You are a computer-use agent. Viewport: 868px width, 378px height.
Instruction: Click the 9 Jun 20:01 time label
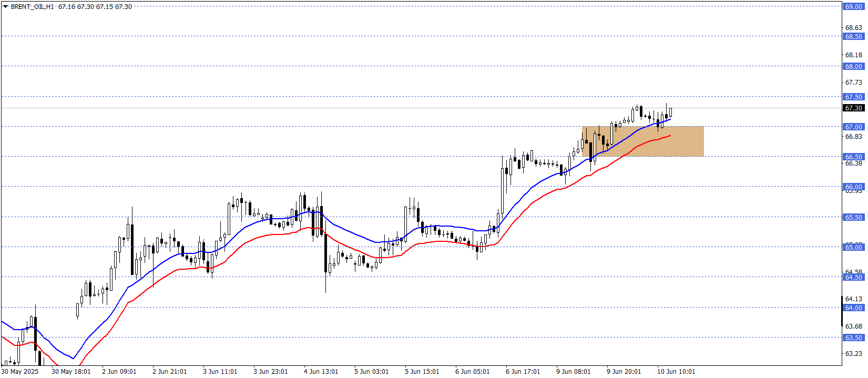(x=624, y=372)
